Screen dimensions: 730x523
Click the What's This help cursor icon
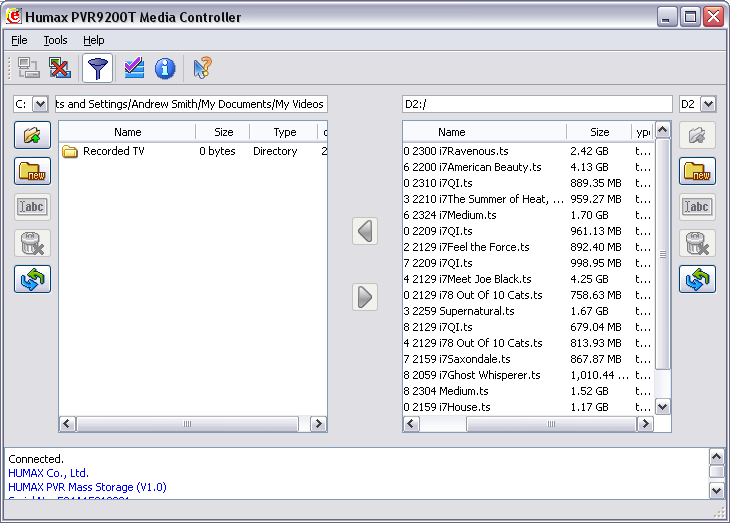[203, 68]
